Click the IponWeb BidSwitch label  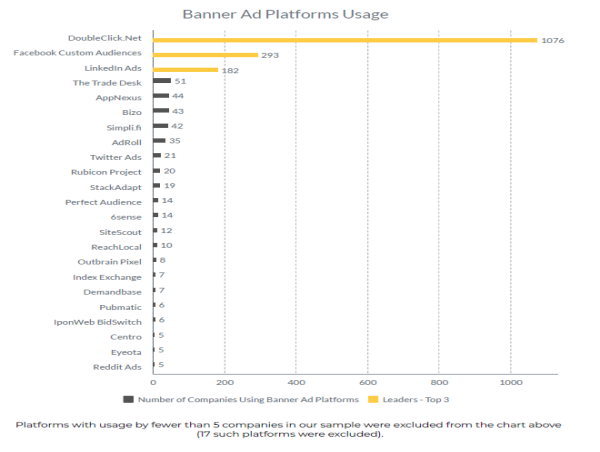(98, 322)
